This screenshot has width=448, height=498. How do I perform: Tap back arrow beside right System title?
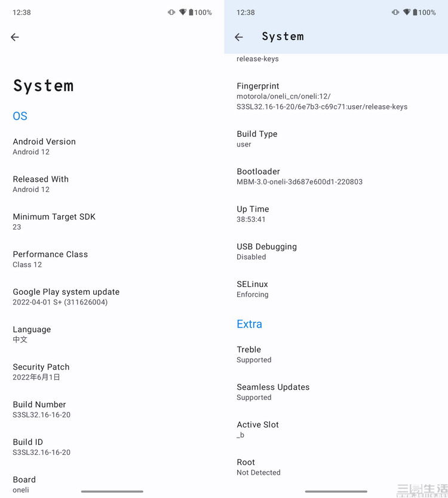pyautogui.click(x=239, y=37)
